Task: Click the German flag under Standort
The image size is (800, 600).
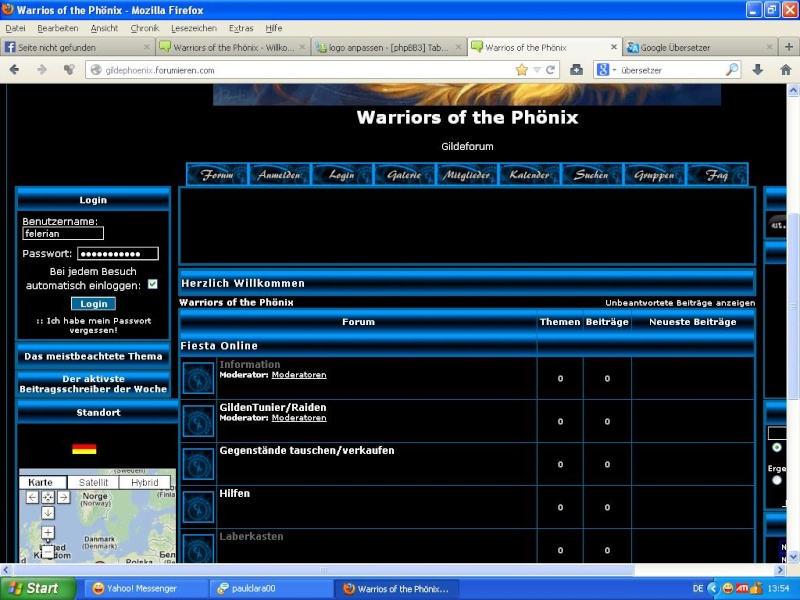Action: coord(84,449)
